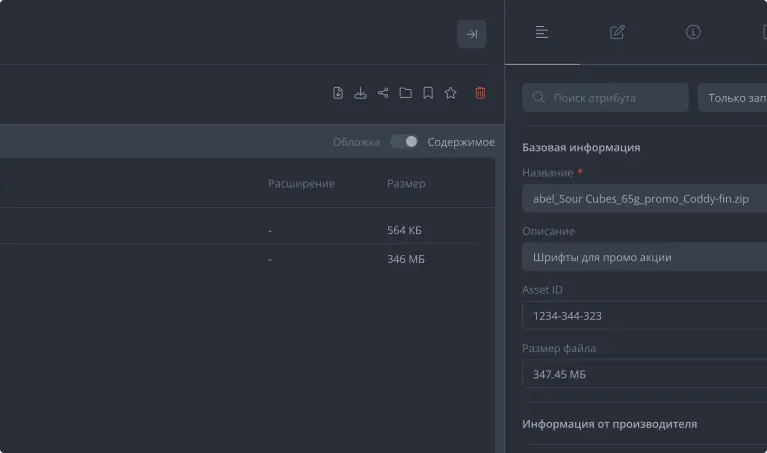
Task: Click the file export document icon
Action: (338, 93)
